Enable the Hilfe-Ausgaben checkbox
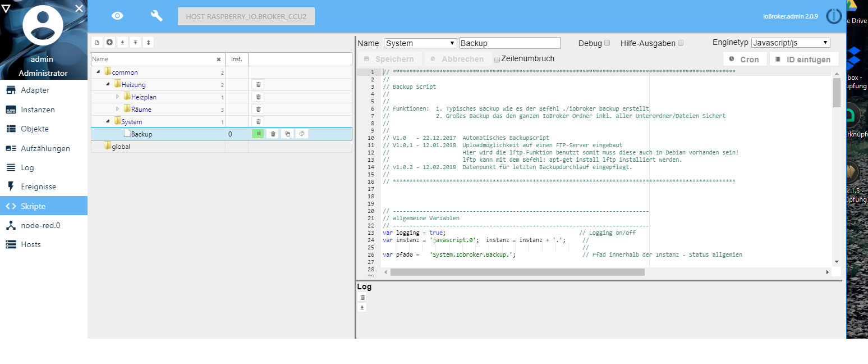The width and height of the screenshot is (868, 364). pos(681,43)
